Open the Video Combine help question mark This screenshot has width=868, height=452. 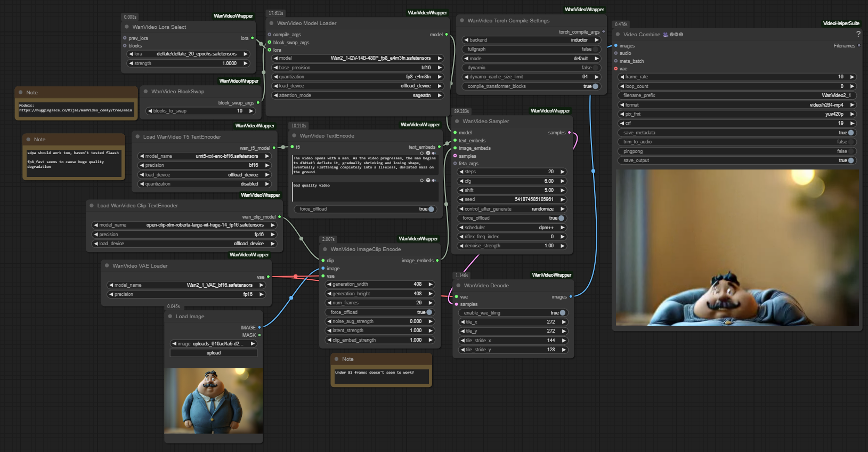pyautogui.click(x=858, y=34)
